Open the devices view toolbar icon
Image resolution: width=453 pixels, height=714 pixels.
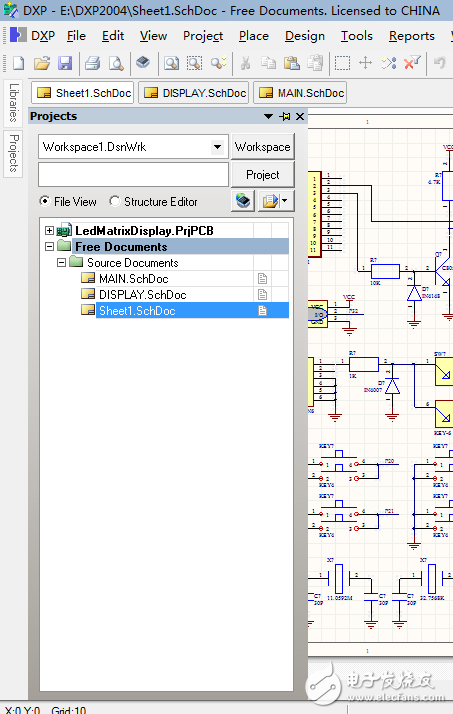click(143, 62)
